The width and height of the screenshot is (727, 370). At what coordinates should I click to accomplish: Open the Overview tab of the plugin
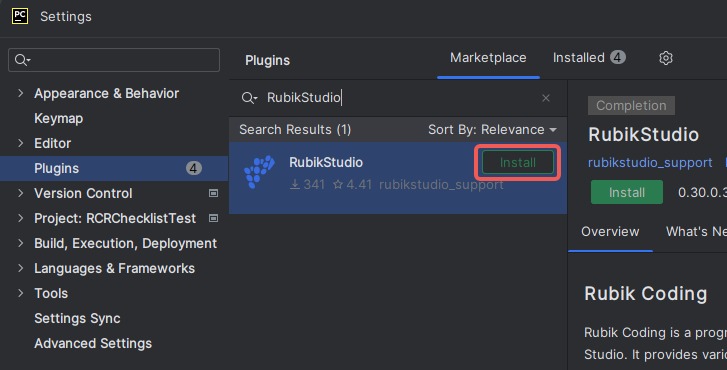(610, 231)
